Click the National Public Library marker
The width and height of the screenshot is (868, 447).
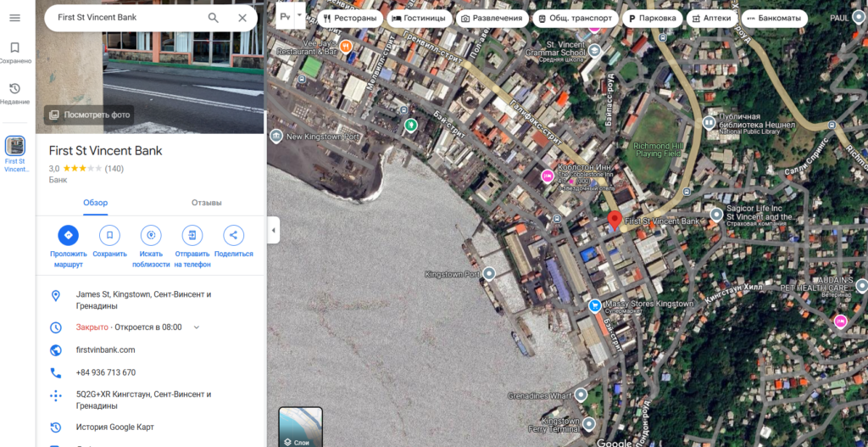709,122
